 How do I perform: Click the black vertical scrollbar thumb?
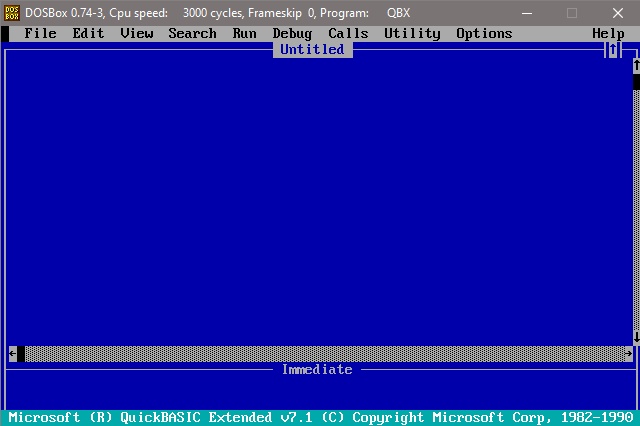click(636, 82)
